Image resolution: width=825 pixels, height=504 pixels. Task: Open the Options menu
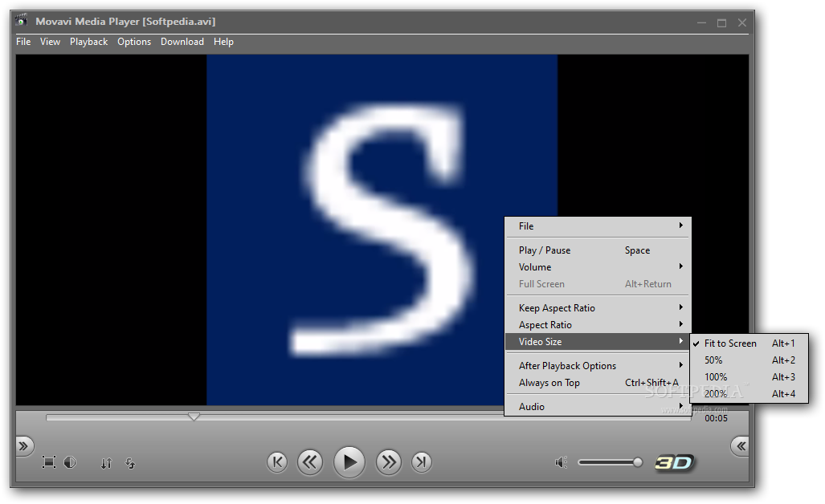point(134,42)
